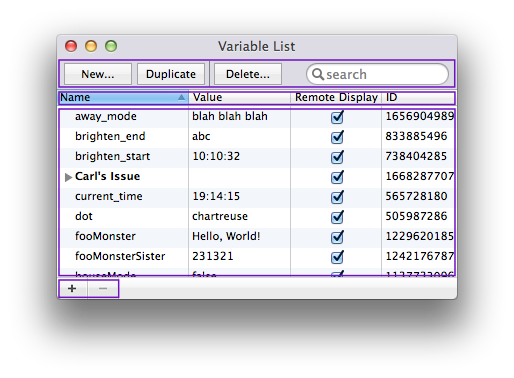Select the away_mode variable name
This screenshot has width=514, height=378.
[x=106, y=117]
